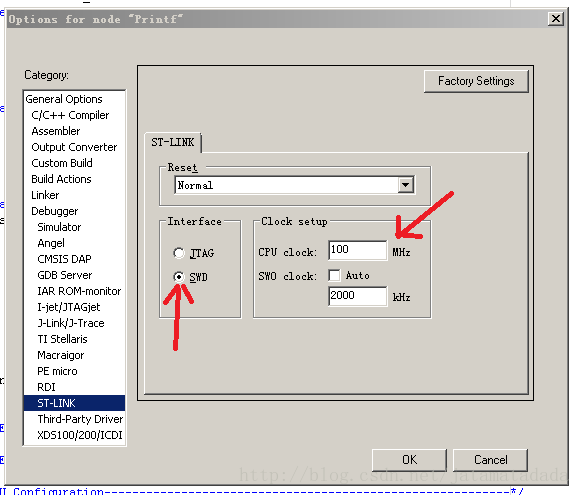
Task: Click the CPU clock MHz field
Action: click(x=358, y=250)
